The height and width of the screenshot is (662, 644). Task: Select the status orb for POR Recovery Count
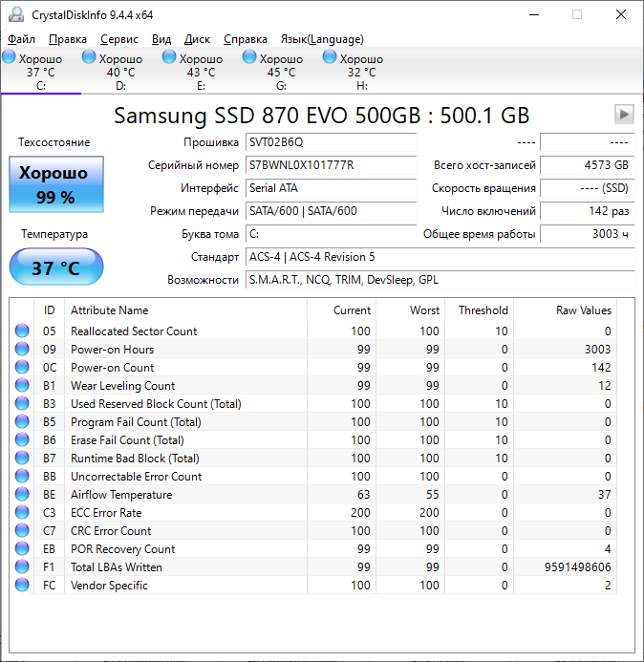[22, 549]
